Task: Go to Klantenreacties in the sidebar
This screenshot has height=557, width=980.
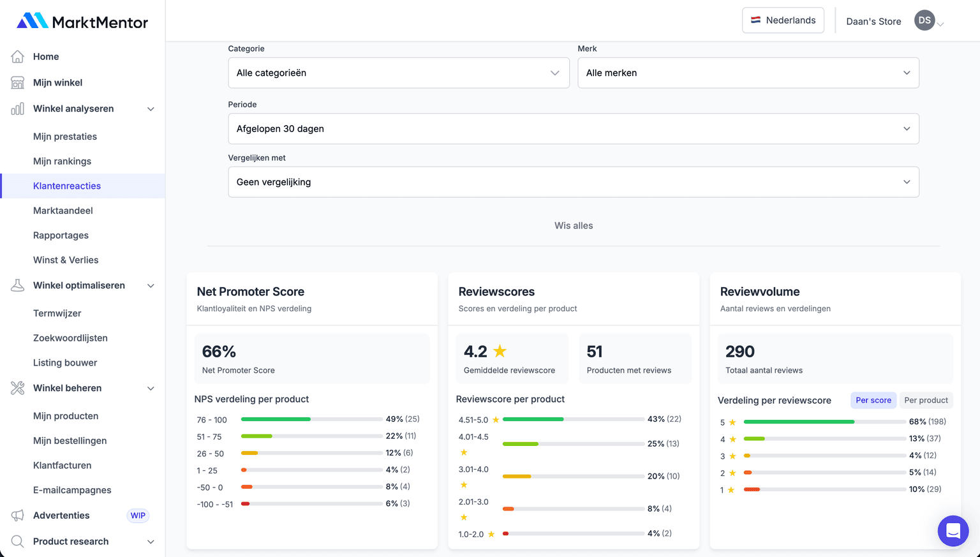Action: pyautogui.click(x=67, y=186)
